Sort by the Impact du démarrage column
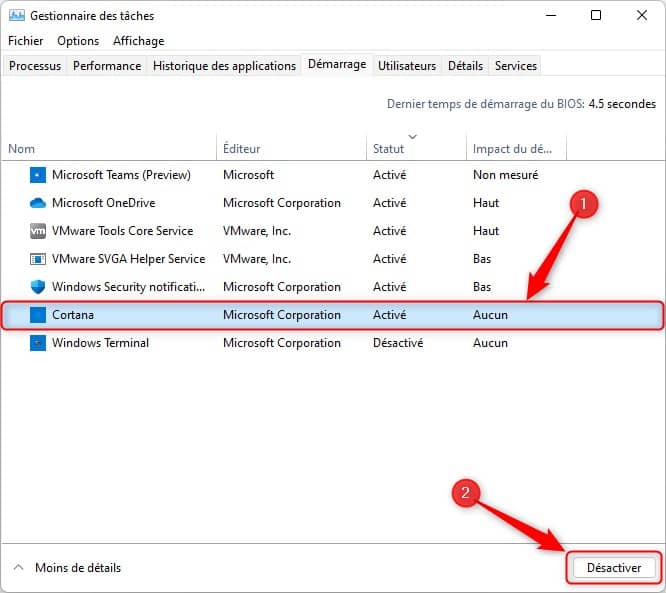This screenshot has width=666, height=593. pos(516,149)
